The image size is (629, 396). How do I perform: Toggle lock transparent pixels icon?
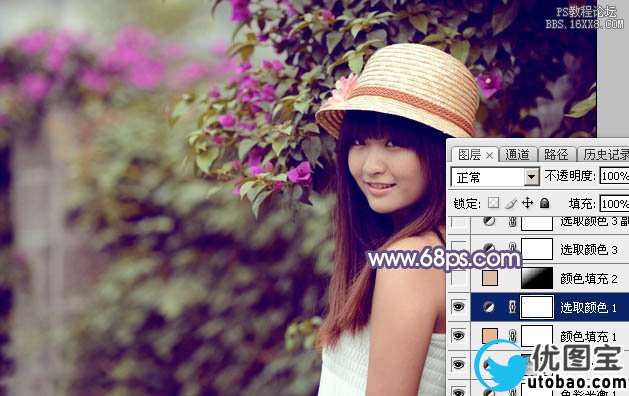[493, 203]
